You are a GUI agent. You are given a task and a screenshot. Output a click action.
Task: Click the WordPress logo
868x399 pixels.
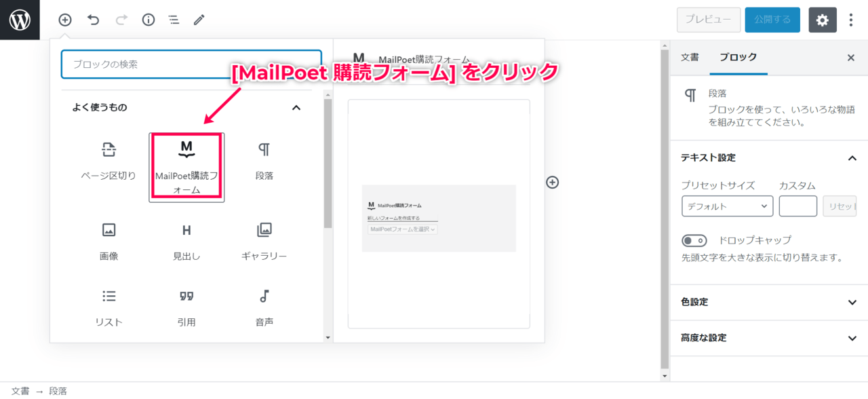[x=20, y=20]
